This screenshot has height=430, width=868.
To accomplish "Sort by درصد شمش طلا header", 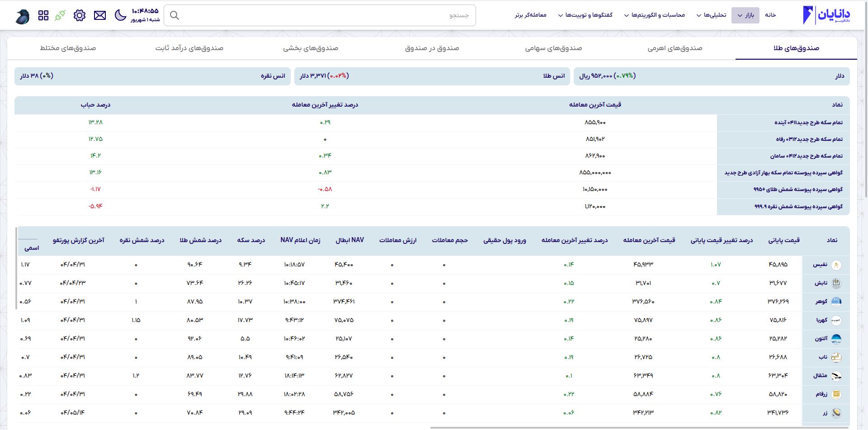I will (x=200, y=240).
